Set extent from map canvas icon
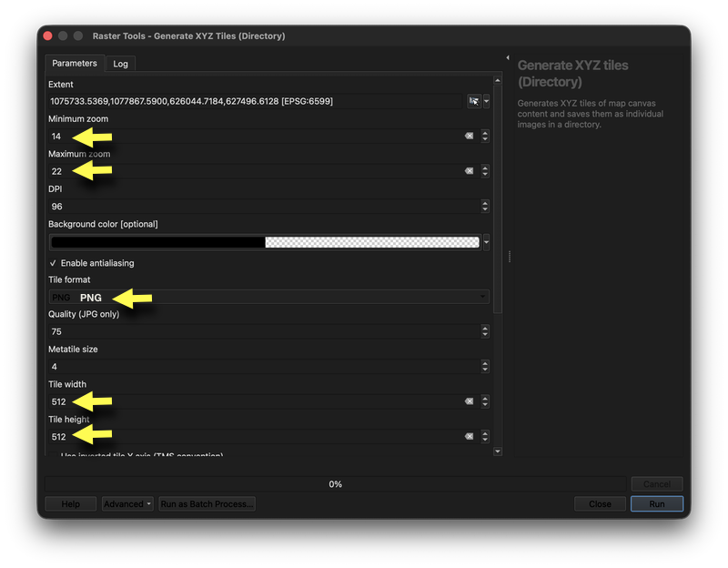The height and width of the screenshot is (568, 728). (473, 101)
